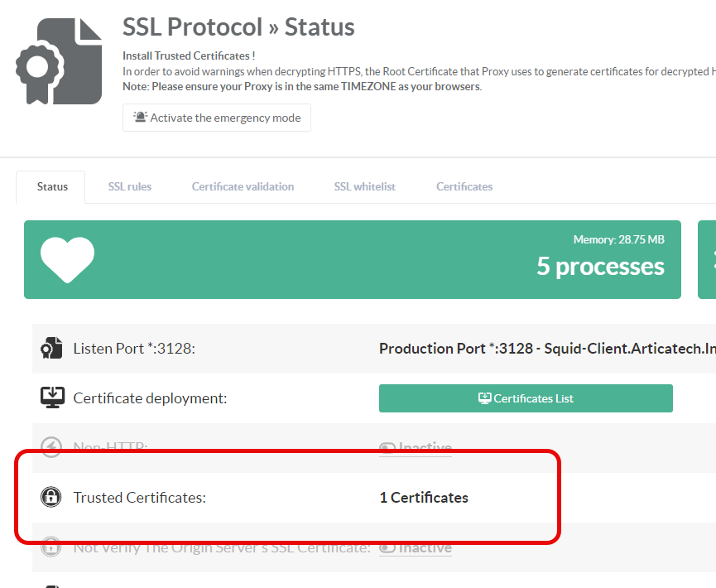Switch to the Status tab
The height and width of the screenshot is (588, 716).
[x=52, y=186]
